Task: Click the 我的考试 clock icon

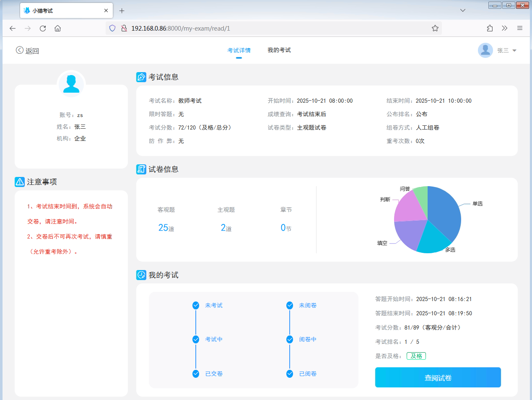Action: (141, 275)
